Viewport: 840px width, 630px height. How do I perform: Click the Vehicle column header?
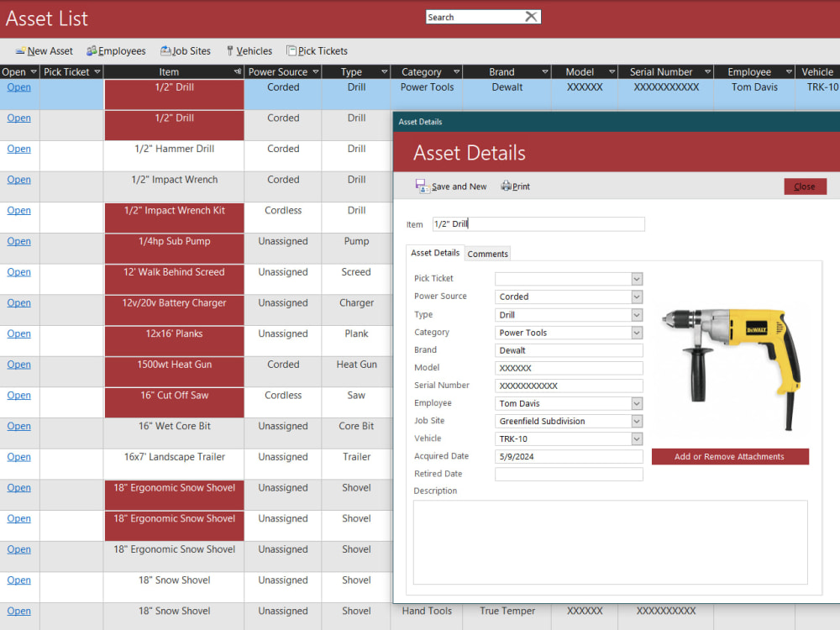[x=817, y=71]
